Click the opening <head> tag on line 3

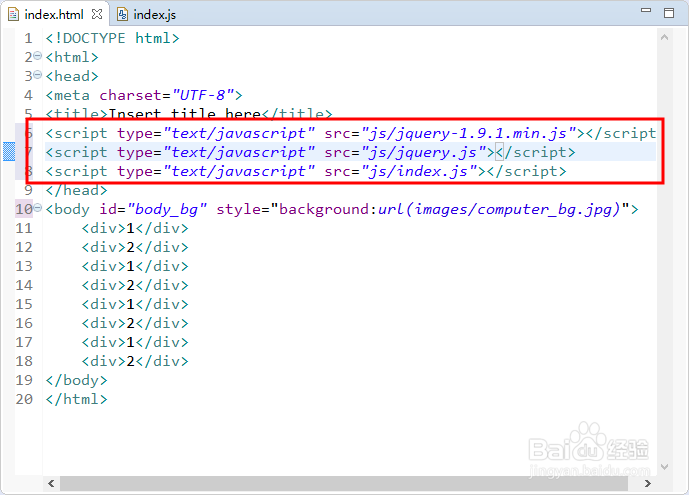point(72,76)
